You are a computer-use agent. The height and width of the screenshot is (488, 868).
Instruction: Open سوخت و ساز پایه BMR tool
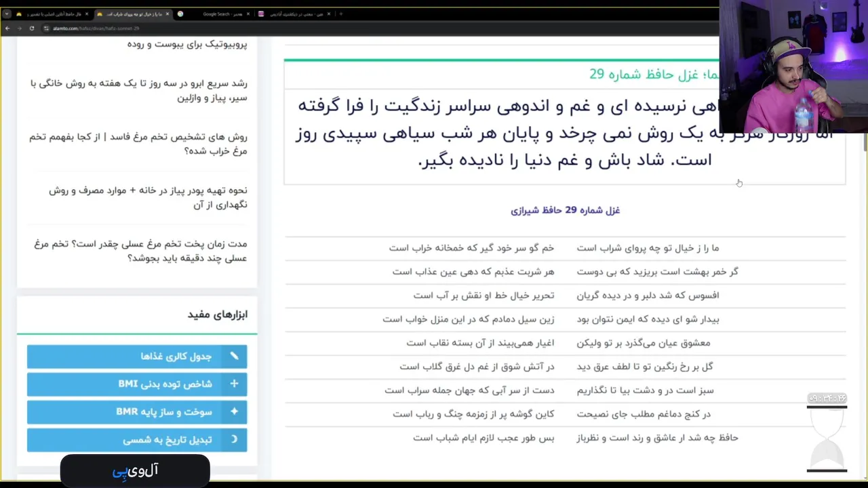tap(137, 412)
